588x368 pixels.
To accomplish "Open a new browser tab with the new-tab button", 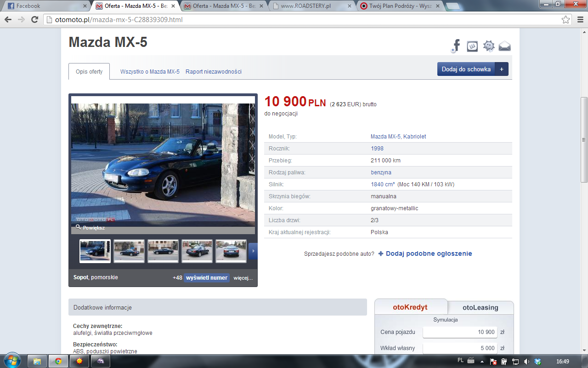I will 453,6.
